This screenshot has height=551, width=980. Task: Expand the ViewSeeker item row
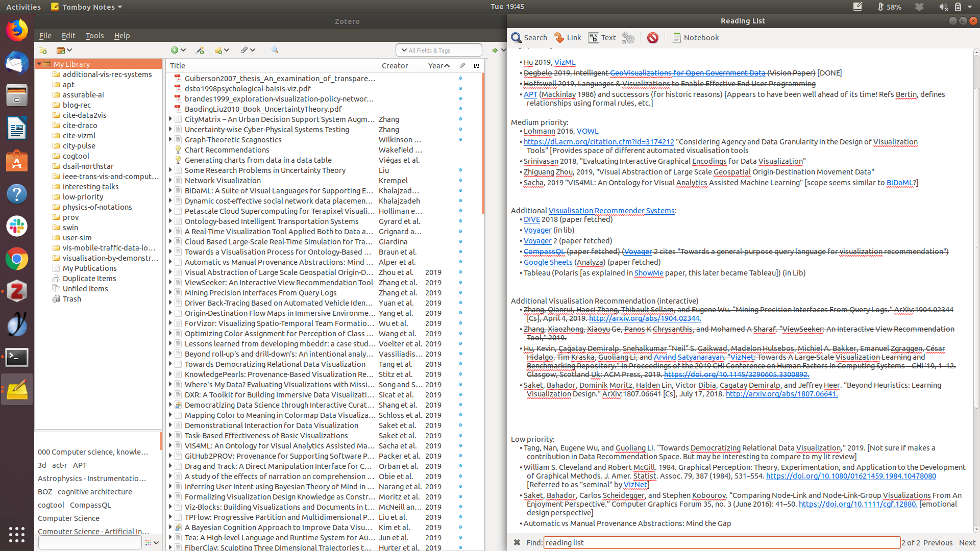(x=170, y=282)
